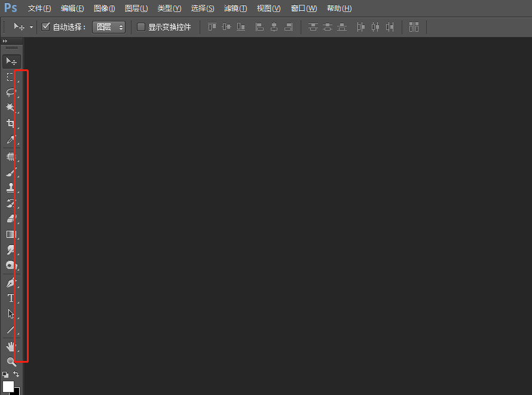Distribute top edges of layers
This screenshot has height=395, width=532.
[313, 27]
